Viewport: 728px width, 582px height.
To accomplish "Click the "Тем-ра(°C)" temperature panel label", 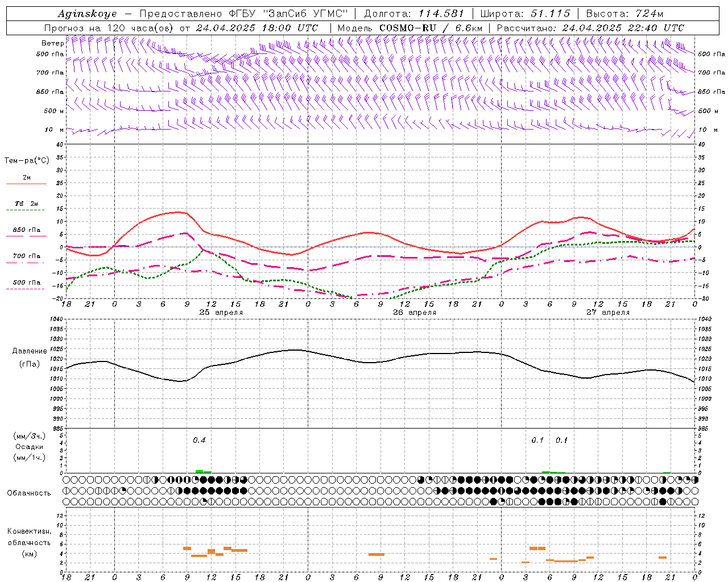I will [27, 161].
